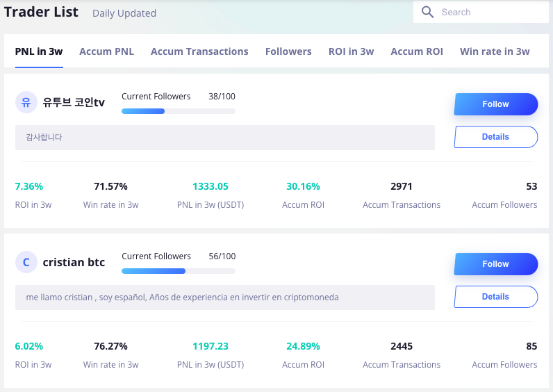The width and height of the screenshot is (553, 392).
Task: Select the PNL in 3w tab
Action: point(39,51)
